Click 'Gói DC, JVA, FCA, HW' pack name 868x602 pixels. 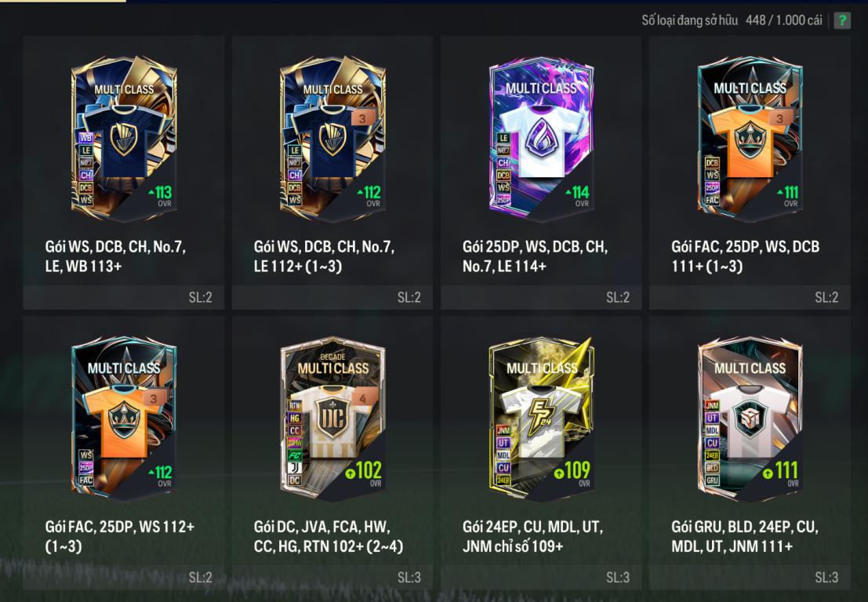click(322, 526)
